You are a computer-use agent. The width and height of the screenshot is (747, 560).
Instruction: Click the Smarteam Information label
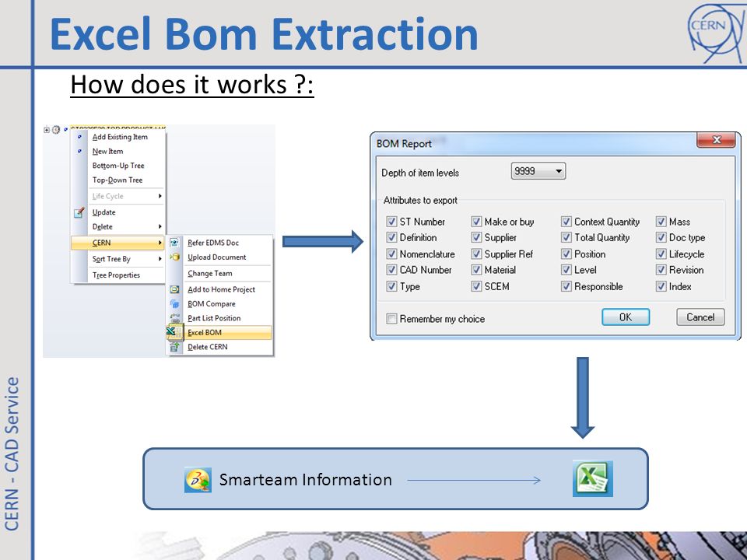click(x=305, y=480)
